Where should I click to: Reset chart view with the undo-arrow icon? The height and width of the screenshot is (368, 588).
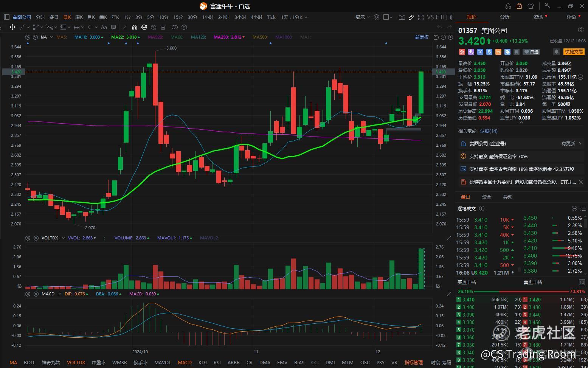coord(436,37)
